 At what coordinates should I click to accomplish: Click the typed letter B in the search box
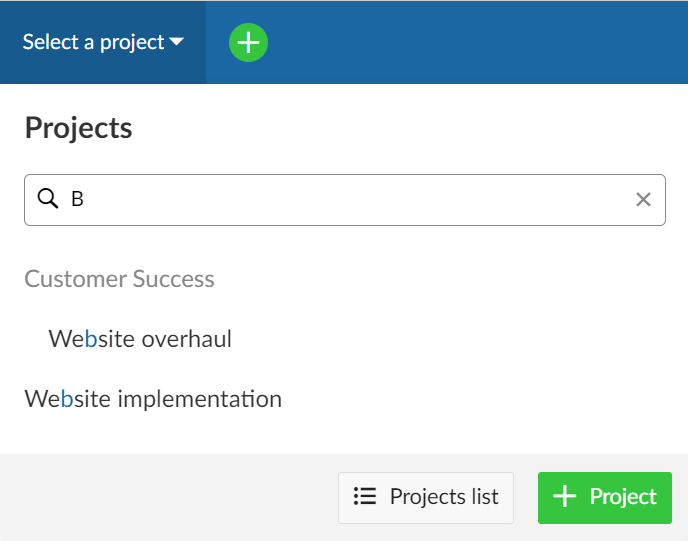tap(77, 200)
